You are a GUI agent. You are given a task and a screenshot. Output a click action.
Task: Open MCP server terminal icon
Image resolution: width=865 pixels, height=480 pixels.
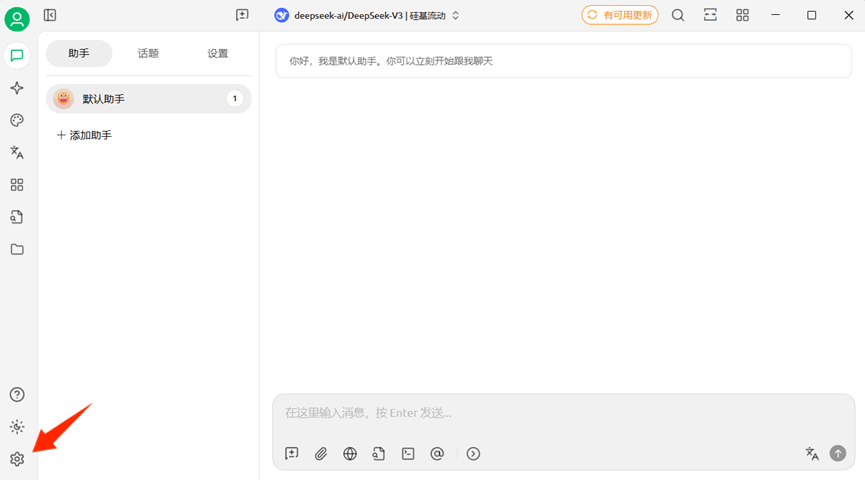408,454
